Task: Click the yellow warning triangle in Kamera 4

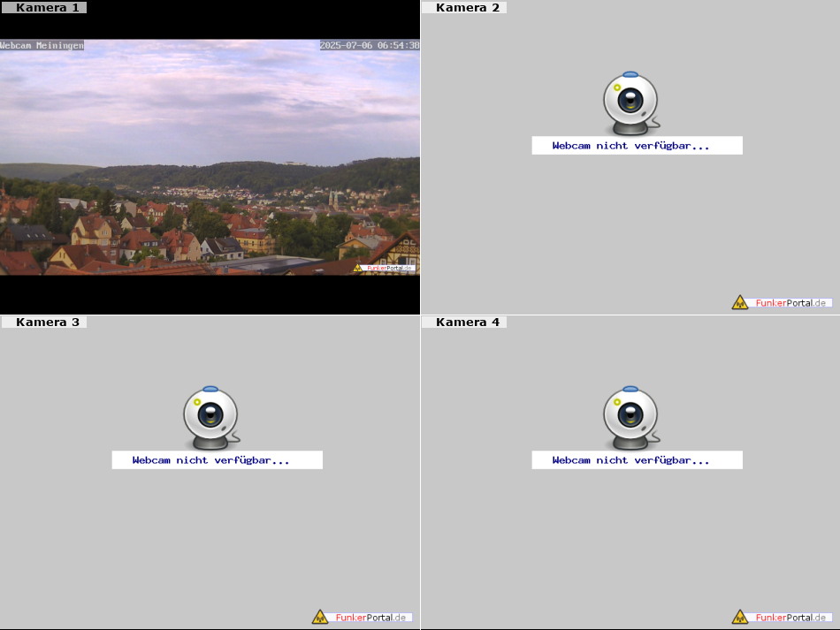Action: point(740,617)
